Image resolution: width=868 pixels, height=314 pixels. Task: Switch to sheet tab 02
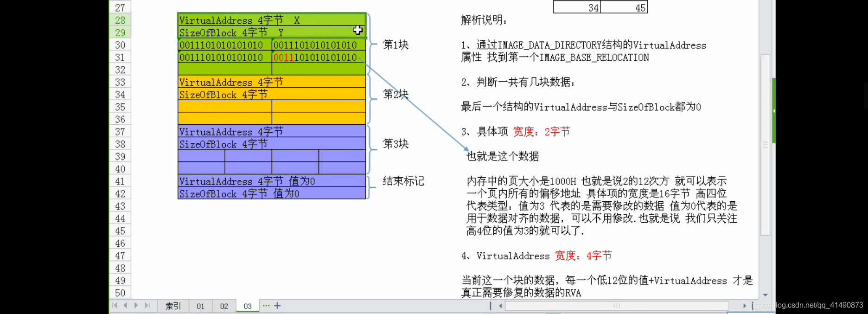[x=224, y=306]
